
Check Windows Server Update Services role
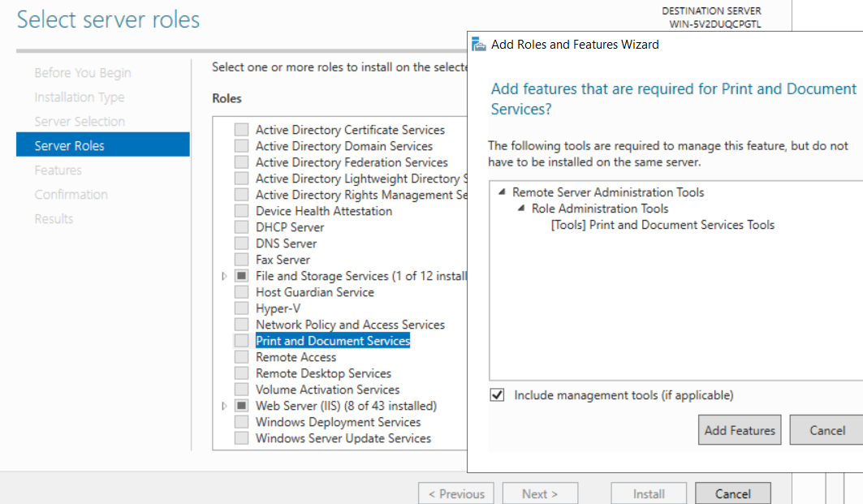tap(241, 438)
